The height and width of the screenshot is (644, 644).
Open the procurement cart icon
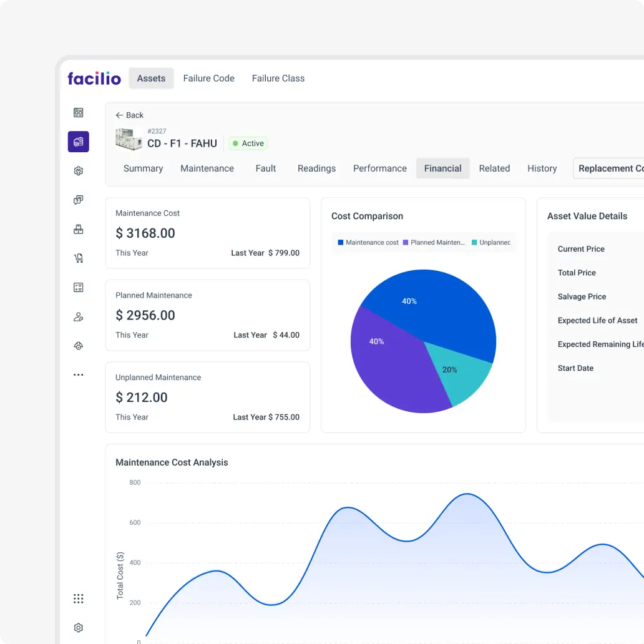pos(78,258)
